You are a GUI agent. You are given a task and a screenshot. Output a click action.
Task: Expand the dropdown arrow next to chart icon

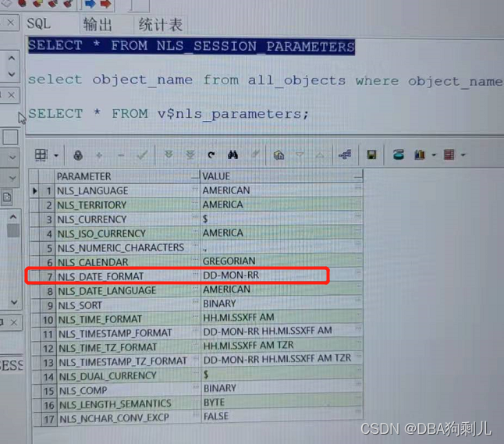tap(434, 155)
